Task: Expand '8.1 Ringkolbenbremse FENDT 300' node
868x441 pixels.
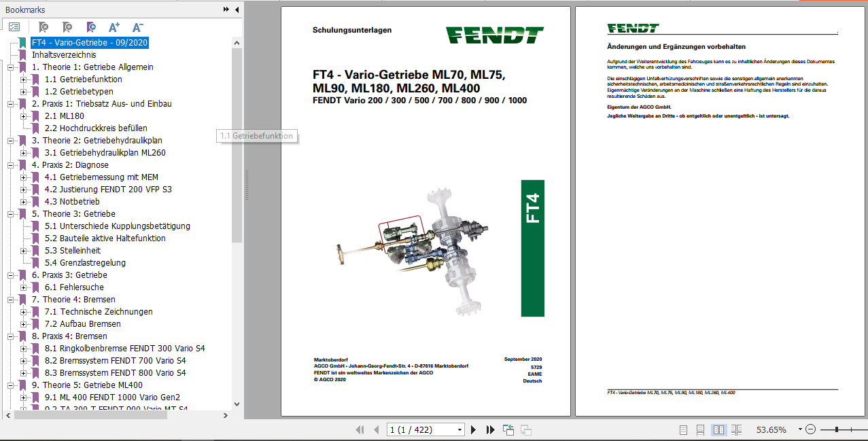Action: point(23,349)
